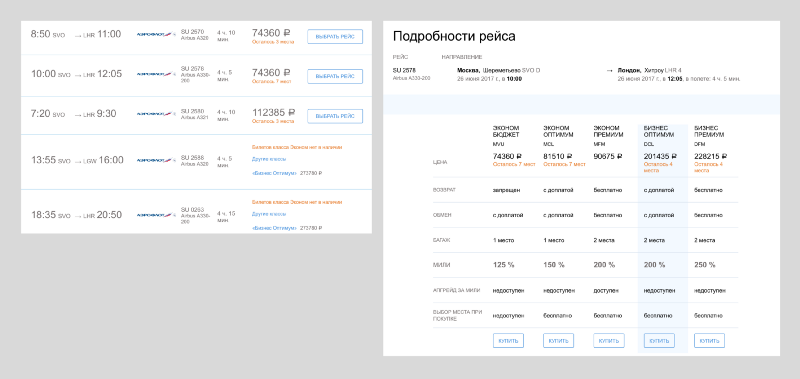This screenshot has width=800, height=379.
Task: Click the МИЛИ row label
Action: point(440,265)
